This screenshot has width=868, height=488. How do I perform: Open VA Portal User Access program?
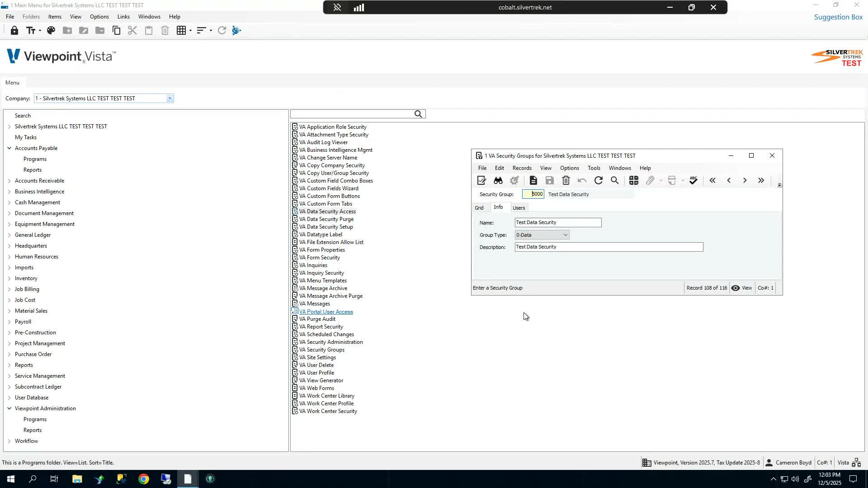click(326, 312)
